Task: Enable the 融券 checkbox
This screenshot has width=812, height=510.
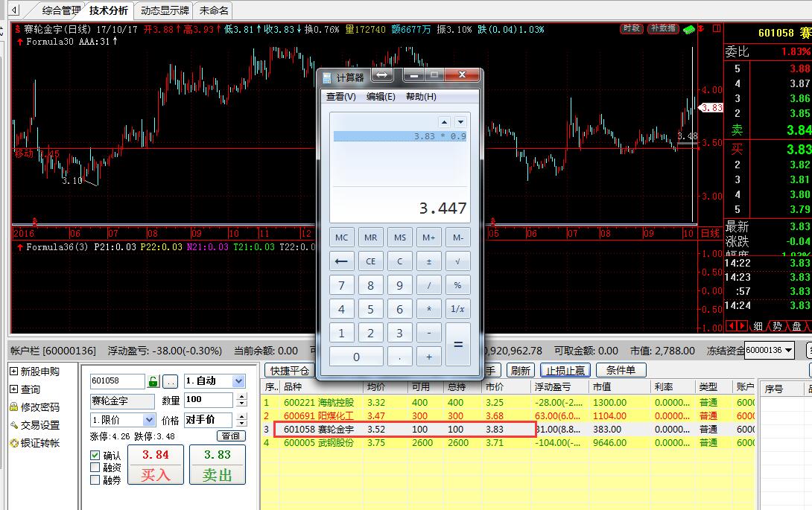Action: [x=95, y=480]
